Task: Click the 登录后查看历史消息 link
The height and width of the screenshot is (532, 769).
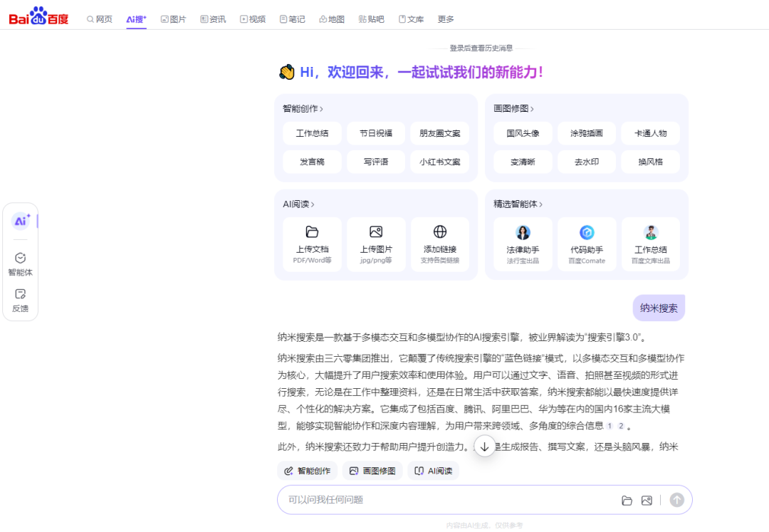Action: [x=481, y=48]
